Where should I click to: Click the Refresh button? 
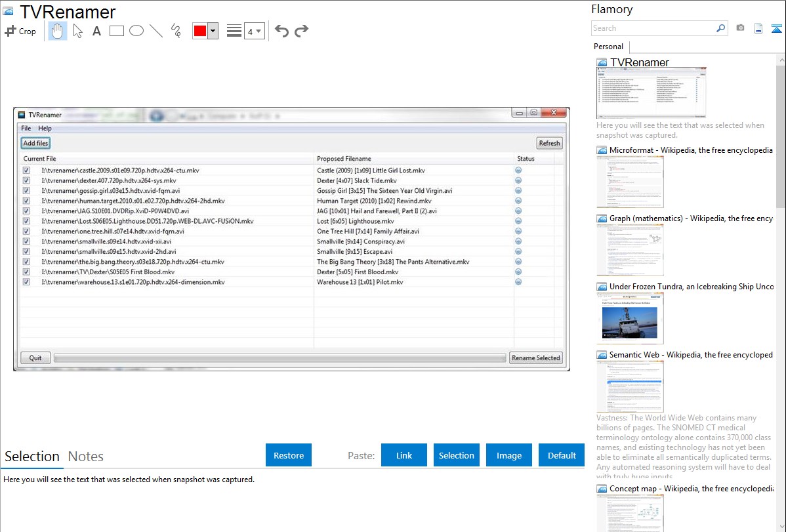click(549, 143)
